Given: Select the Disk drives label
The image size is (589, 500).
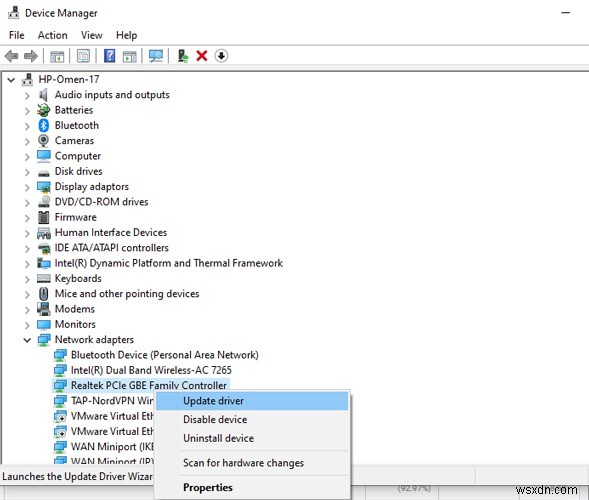Looking at the screenshot, I should [79, 171].
